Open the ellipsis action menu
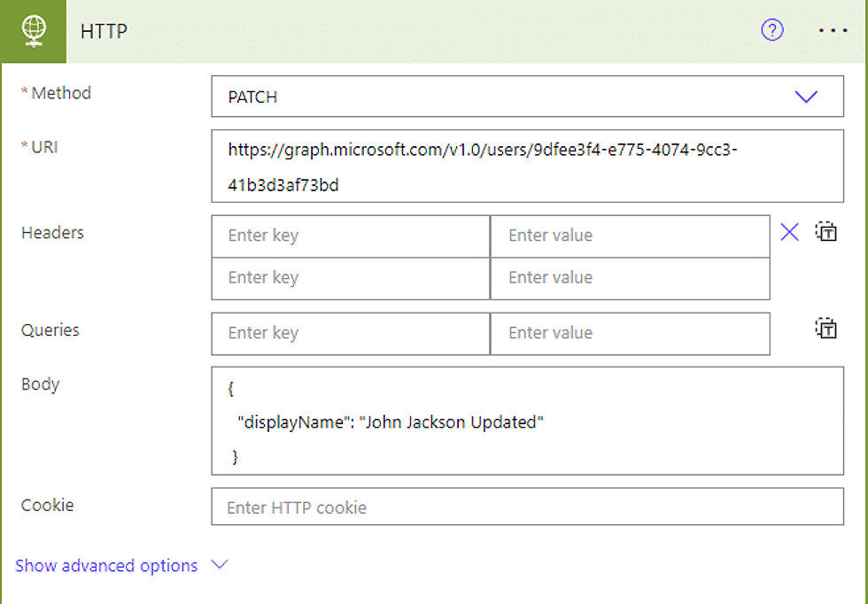This screenshot has width=868, height=604. point(833,30)
